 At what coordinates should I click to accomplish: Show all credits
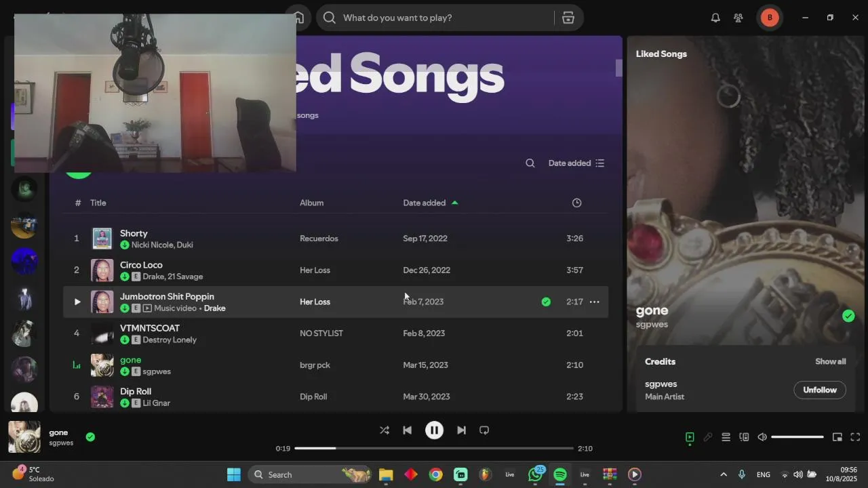click(x=830, y=361)
